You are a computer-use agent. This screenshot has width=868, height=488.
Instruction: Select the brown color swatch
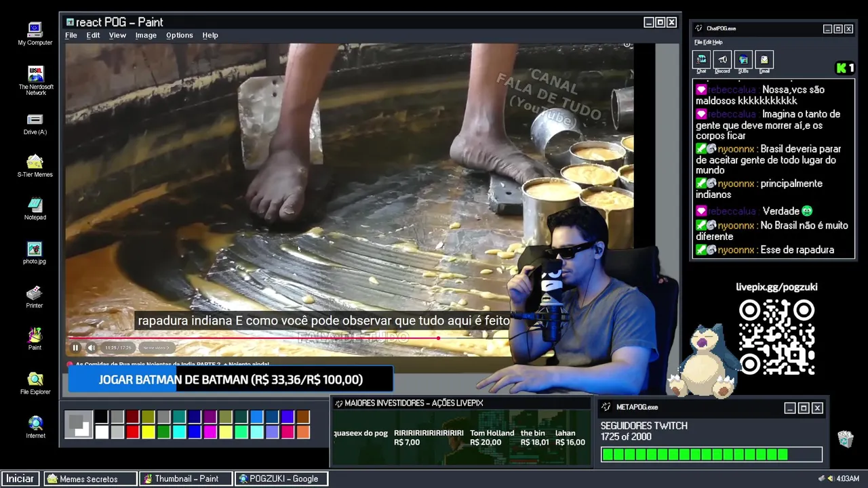click(x=304, y=416)
